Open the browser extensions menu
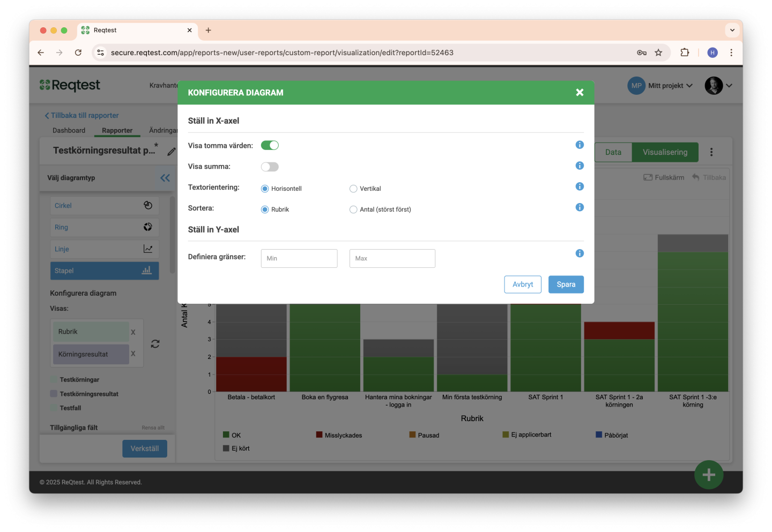The width and height of the screenshot is (772, 532). (x=685, y=53)
